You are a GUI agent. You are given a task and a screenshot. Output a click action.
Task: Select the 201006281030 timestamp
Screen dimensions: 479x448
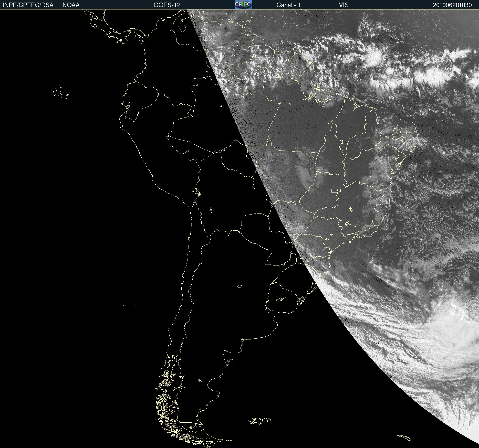pos(452,5)
